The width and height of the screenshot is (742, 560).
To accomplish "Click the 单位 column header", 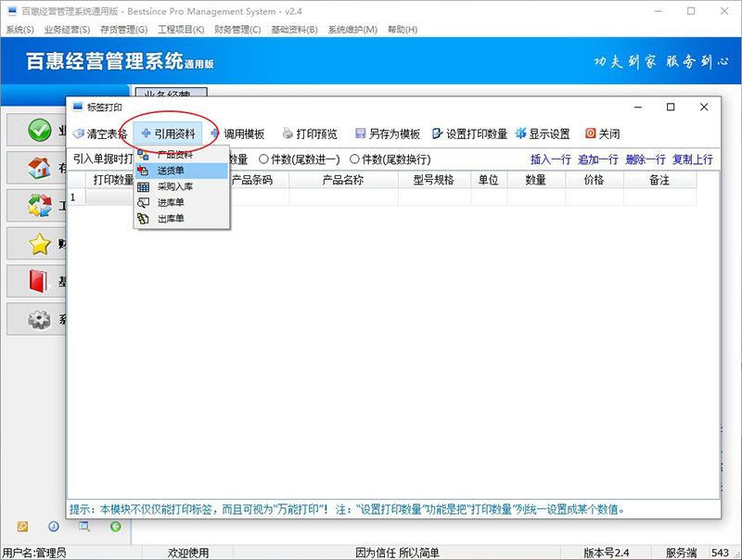I will (x=489, y=180).
